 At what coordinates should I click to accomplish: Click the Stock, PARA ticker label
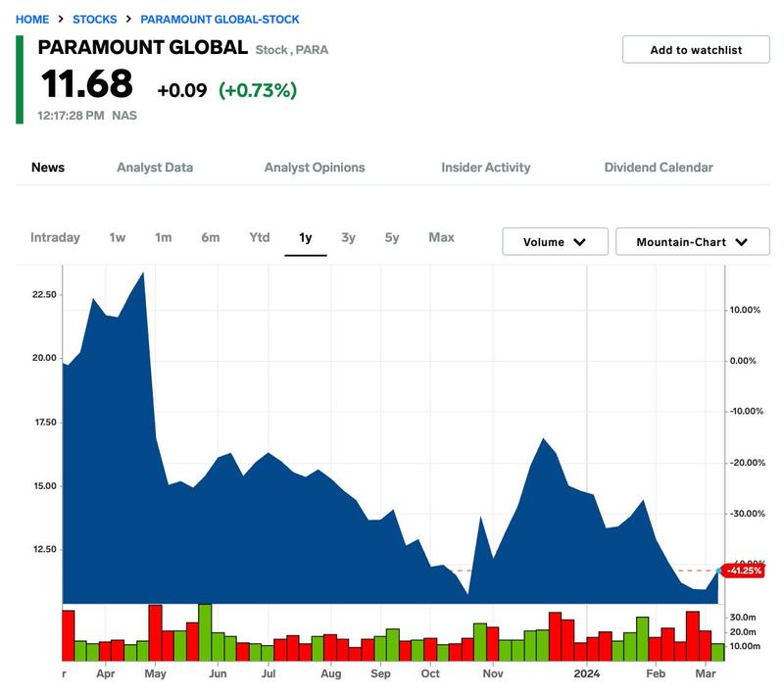(292, 50)
